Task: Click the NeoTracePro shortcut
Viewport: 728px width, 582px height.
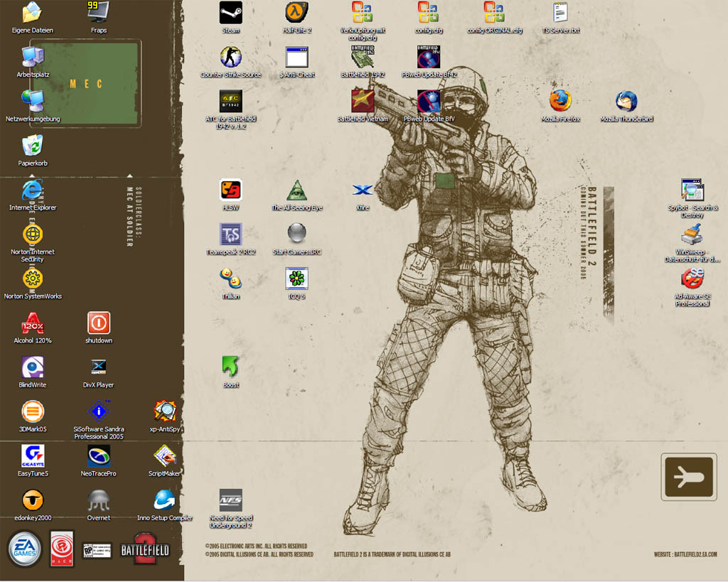Action: (98, 456)
